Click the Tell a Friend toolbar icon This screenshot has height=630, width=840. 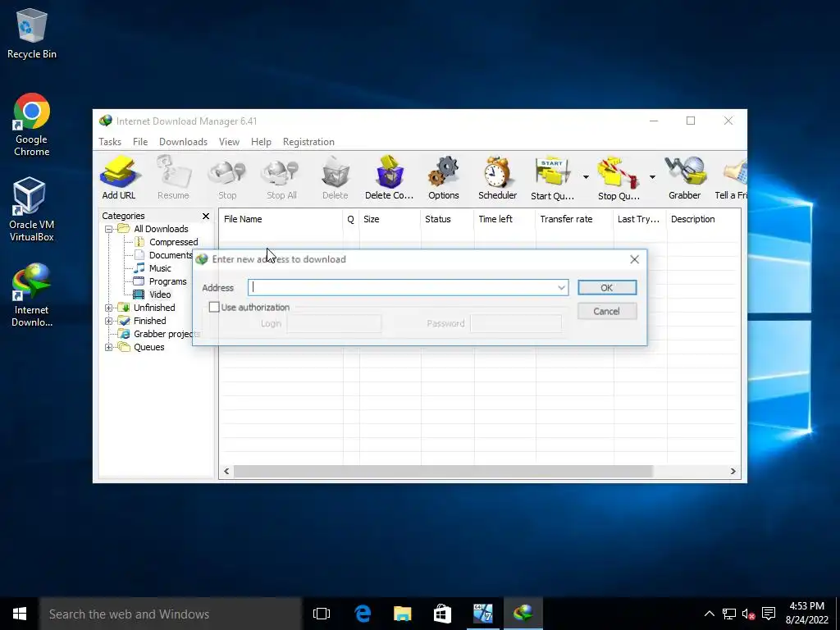732,178
